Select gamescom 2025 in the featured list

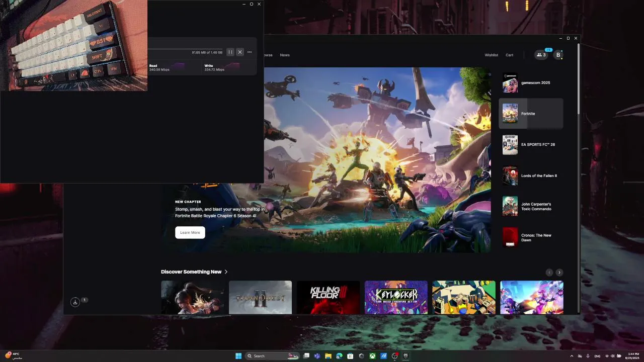[531, 82]
